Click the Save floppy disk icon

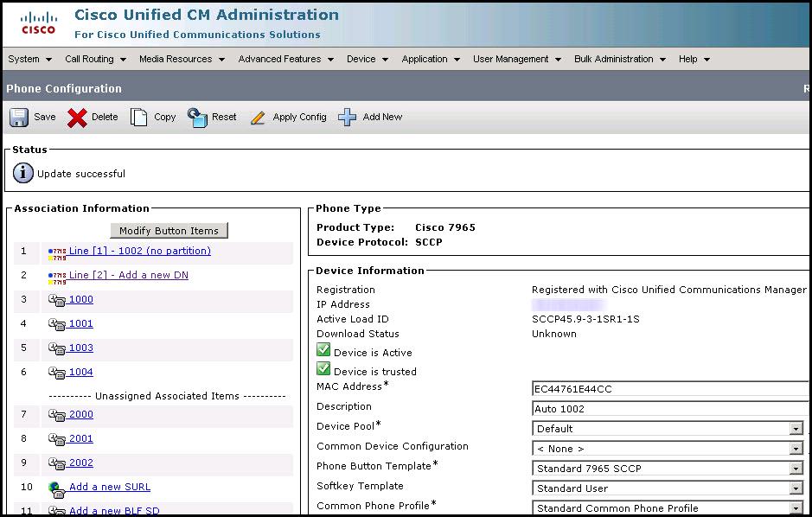tap(19, 118)
